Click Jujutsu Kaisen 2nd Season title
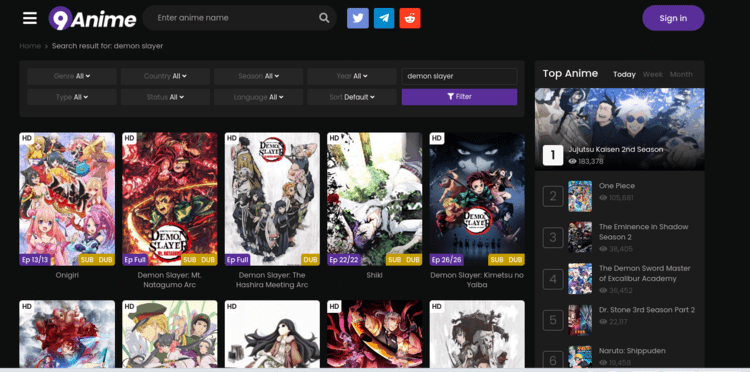Screen dimensions: 750x372 point(616,150)
